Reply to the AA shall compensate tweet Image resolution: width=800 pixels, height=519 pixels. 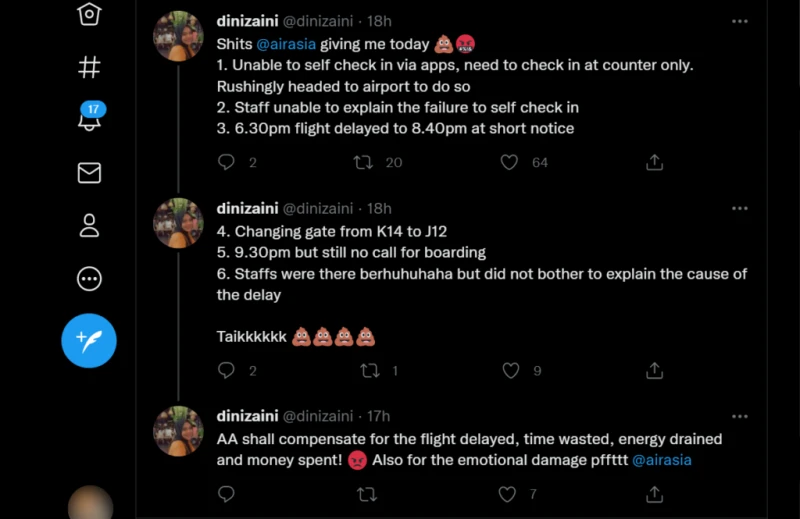[227, 494]
